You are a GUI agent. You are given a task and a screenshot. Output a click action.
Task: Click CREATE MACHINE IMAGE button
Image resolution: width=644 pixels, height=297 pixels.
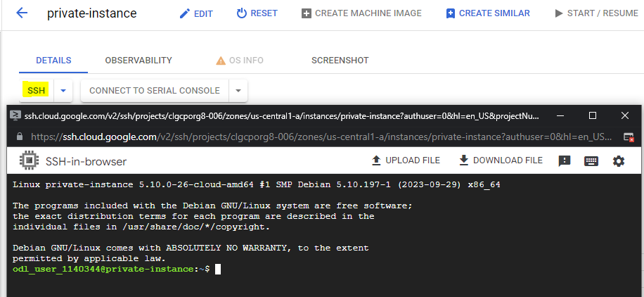[x=361, y=13]
